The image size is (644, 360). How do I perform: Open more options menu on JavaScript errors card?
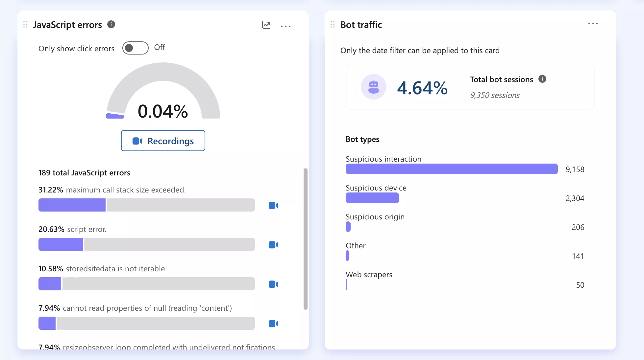pyautogui.click(x=286, y=26)
